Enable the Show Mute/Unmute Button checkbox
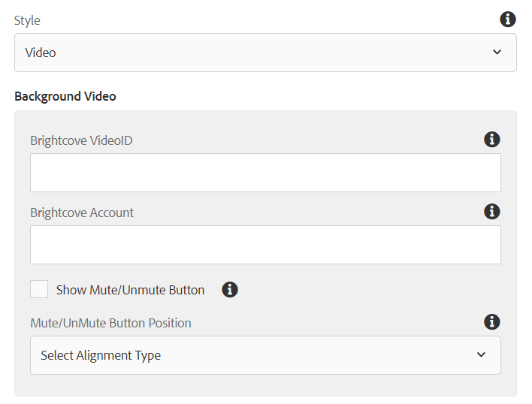 pyautogui.click(x=39, y=289)
